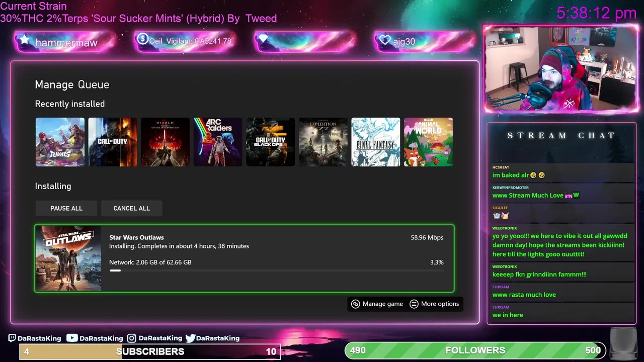Screen dimensions: 644x362
Task: Select the Final Fantasy game tile
Action: 375,142
